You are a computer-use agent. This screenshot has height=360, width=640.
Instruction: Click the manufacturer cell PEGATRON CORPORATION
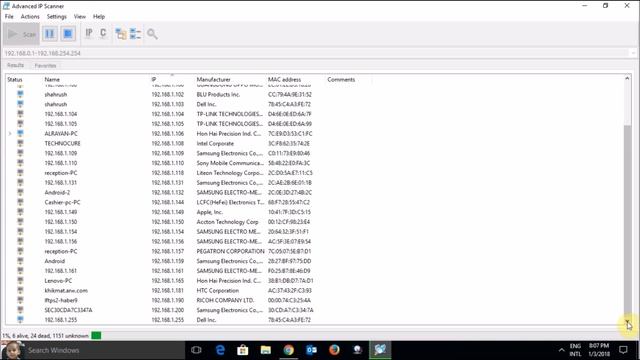pos(231,251)
